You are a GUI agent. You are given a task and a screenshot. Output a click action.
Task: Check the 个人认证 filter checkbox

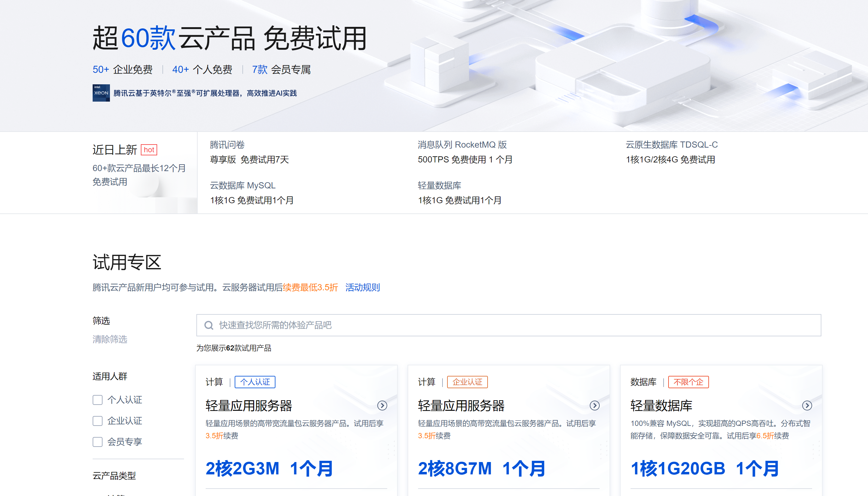98,400
